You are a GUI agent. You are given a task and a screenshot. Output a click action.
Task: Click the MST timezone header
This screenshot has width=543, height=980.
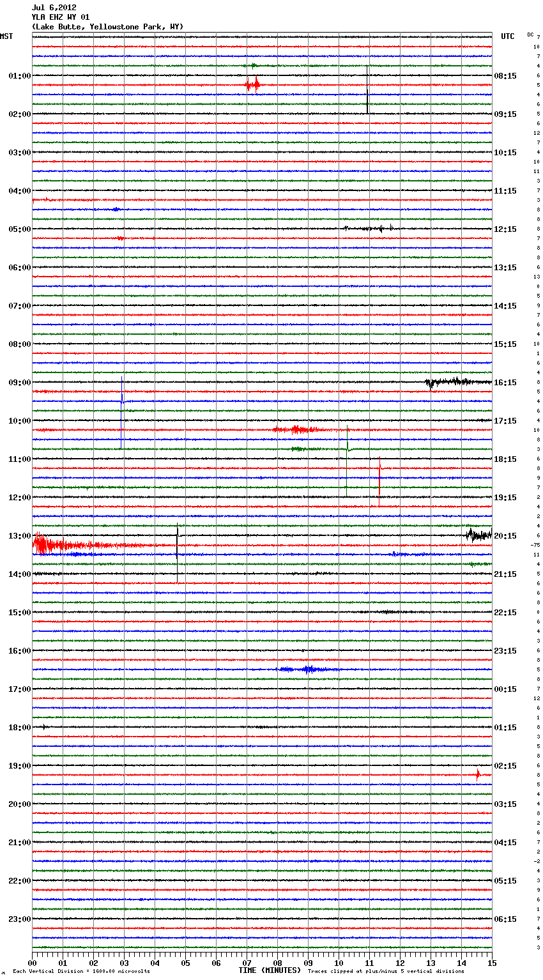pyautogui.click(x=6, y=36)
